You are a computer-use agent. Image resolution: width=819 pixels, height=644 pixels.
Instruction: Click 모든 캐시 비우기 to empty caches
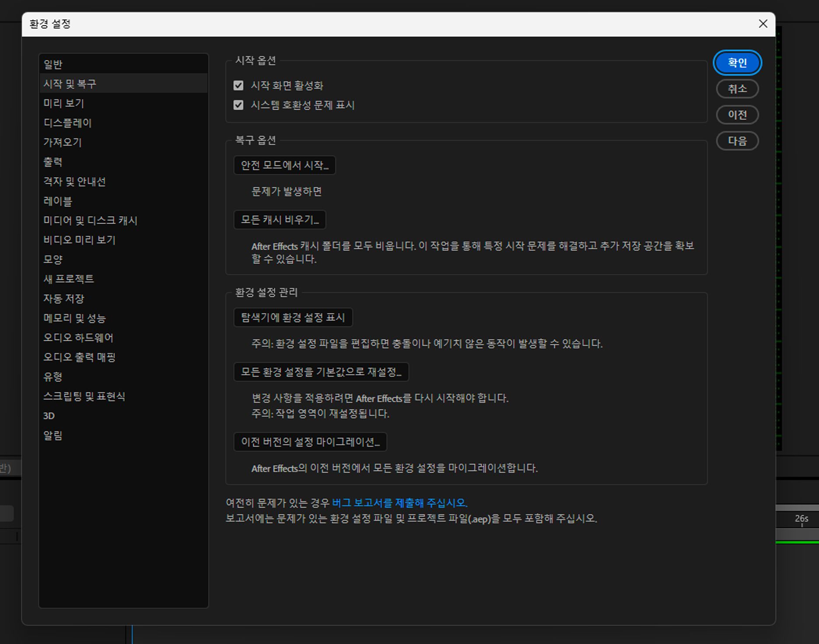pyautogui.click(x=280, y=220)
